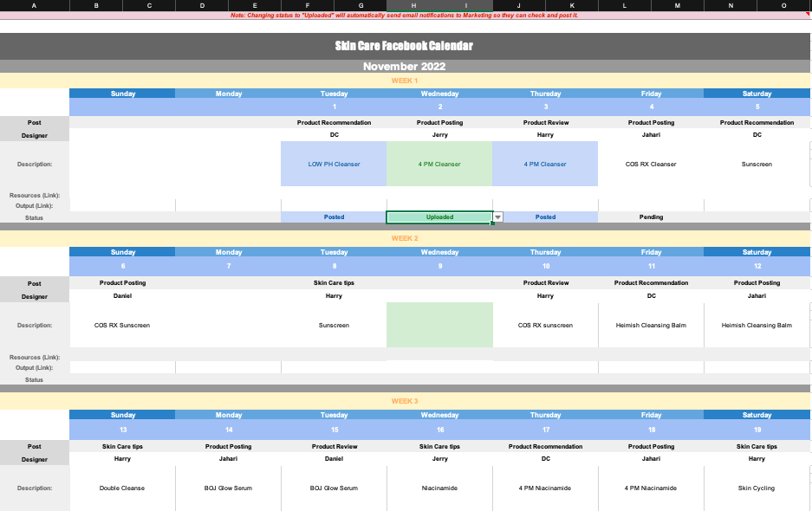Click Product Review post under Thursday 10
This screenshot has width=812, height=511.
coord(545,283)
